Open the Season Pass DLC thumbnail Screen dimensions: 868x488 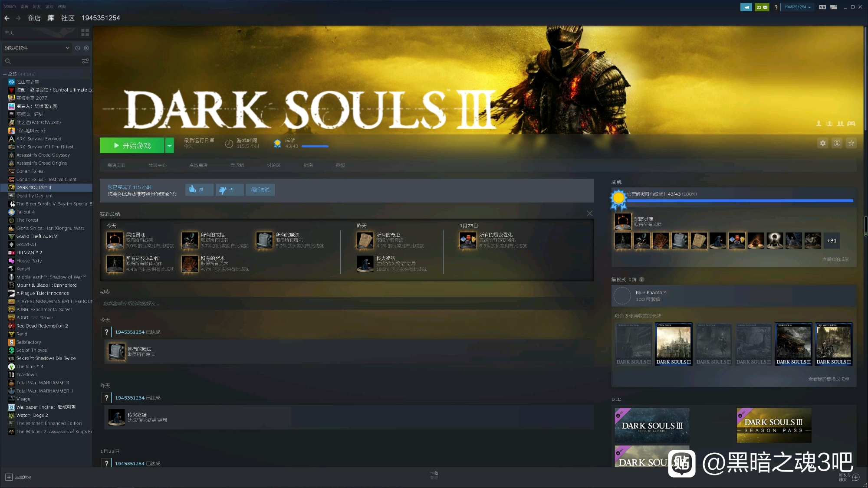774,425
